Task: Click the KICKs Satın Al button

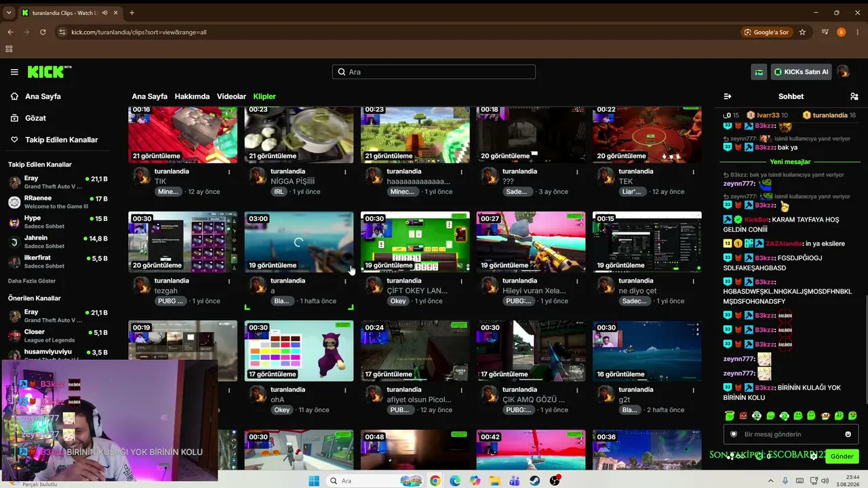Action: (x=801, y=72)
